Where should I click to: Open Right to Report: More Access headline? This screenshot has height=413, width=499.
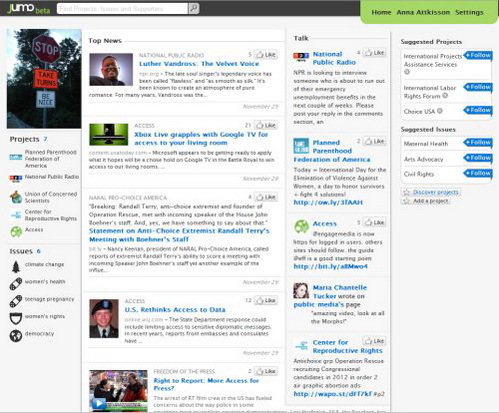point(206,384)
